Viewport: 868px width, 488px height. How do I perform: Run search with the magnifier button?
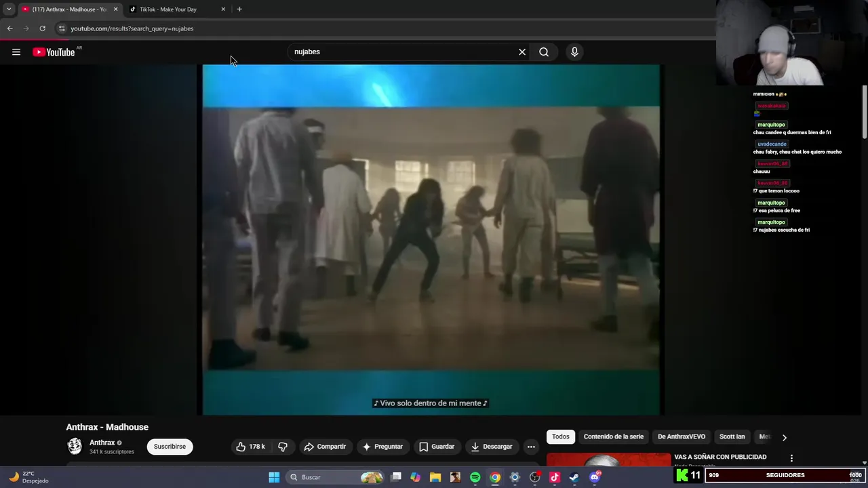click(x=544, y=52)
